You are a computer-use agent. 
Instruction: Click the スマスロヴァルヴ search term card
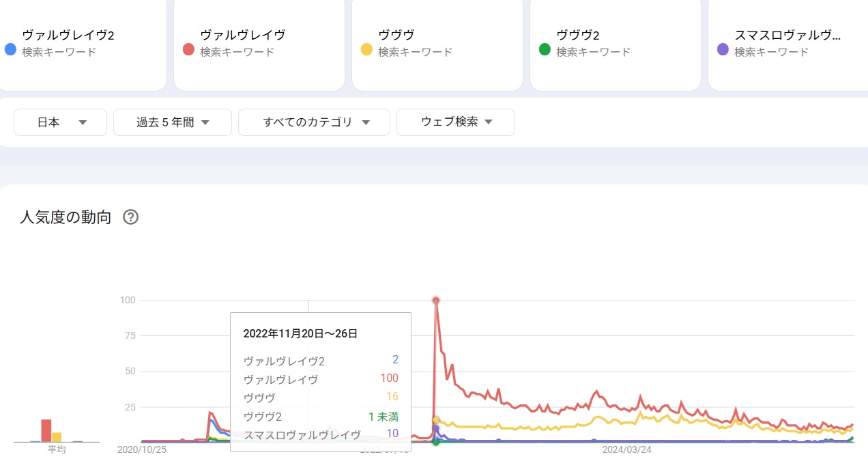pyautogui.click(x=788, y=42)
